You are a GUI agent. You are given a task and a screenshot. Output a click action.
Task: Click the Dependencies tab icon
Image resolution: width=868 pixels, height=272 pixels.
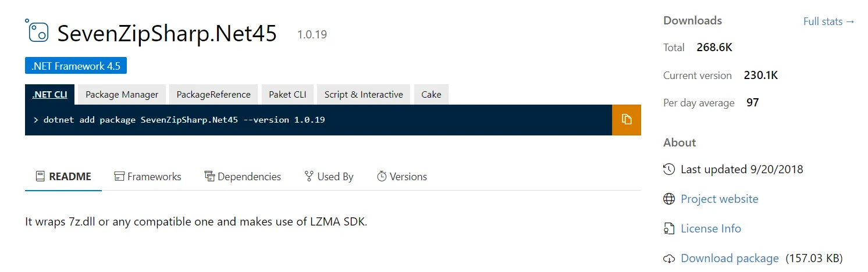[210, 176]
